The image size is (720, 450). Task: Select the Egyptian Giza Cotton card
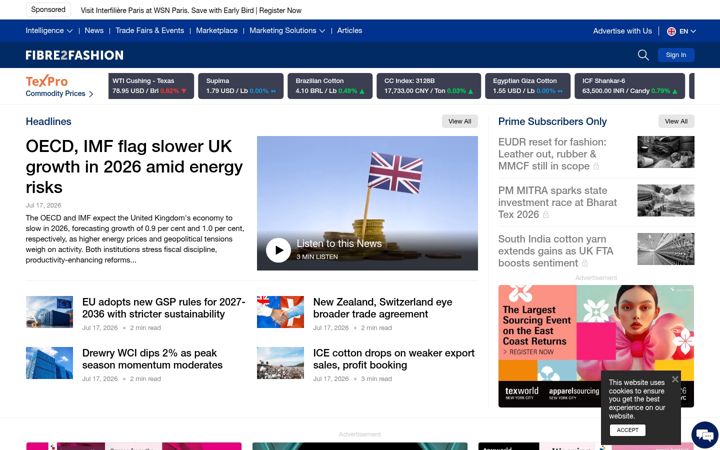[x=528, y=86]
